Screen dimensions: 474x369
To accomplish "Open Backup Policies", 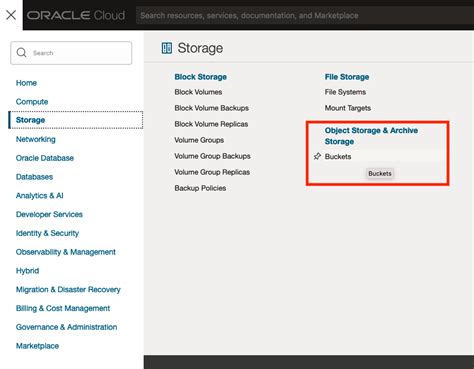I will pyautogui.click(x=200, y=188).
